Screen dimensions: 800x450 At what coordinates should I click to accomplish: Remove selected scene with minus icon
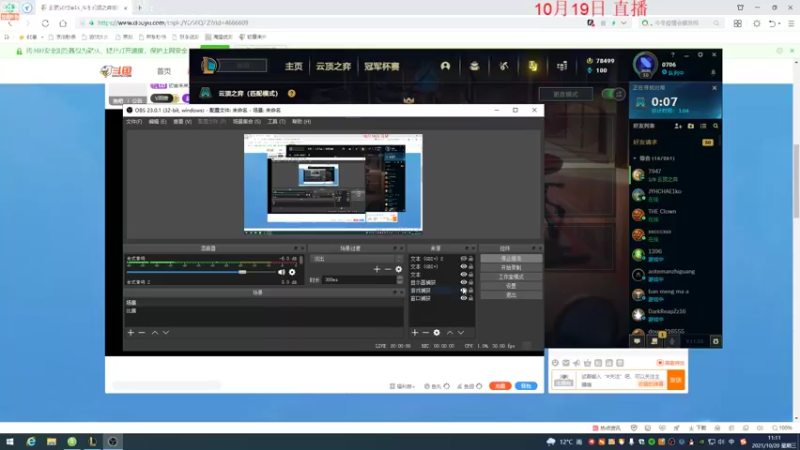coord(142,333)
